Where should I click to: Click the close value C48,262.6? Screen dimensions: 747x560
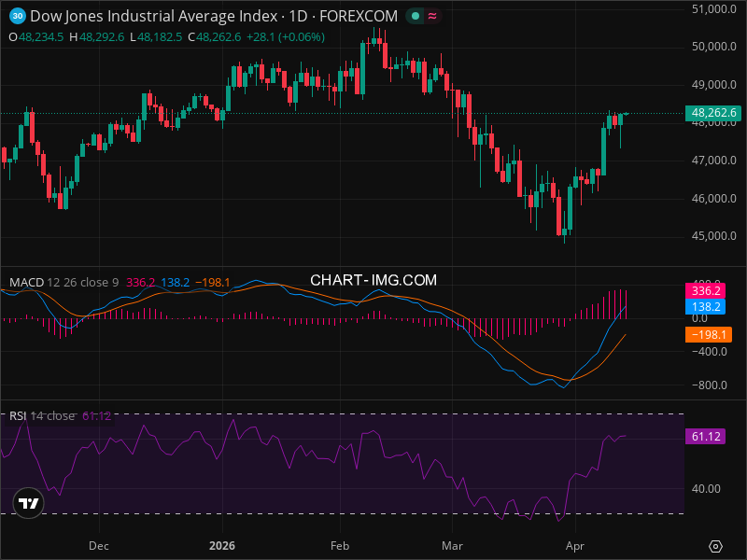(x=215, y=37)
